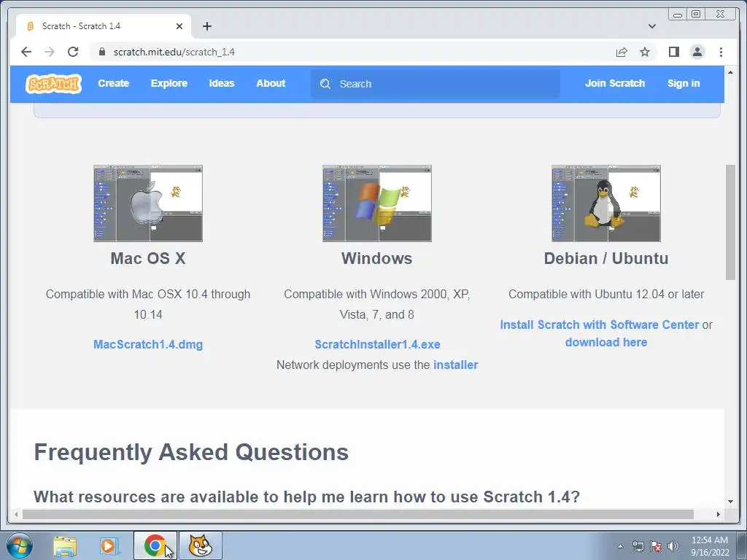
Task: Click the Windows heading
Action: [377, 259]
